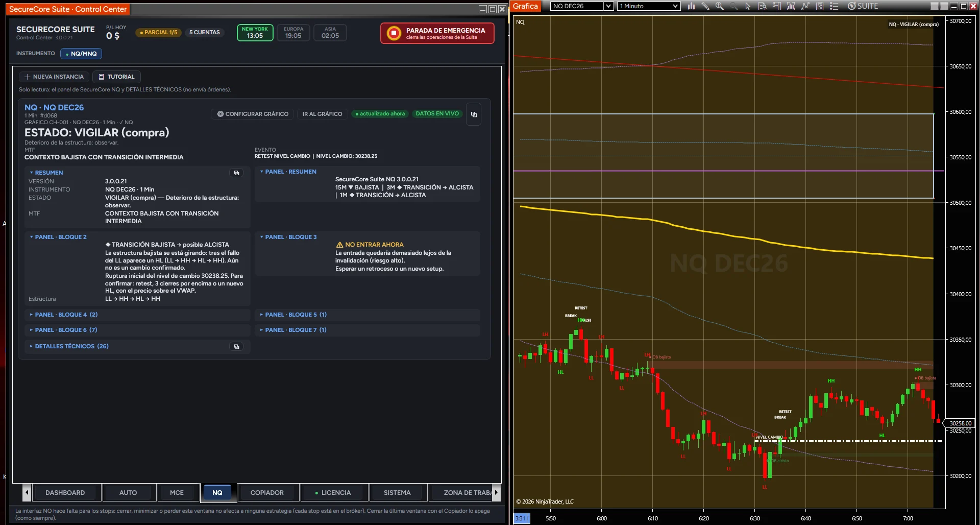Image resolution: width=980 pixels, height=525 pixels.
Task: Collapse PANEL · RESUMEN section
Action: [288, 172]
